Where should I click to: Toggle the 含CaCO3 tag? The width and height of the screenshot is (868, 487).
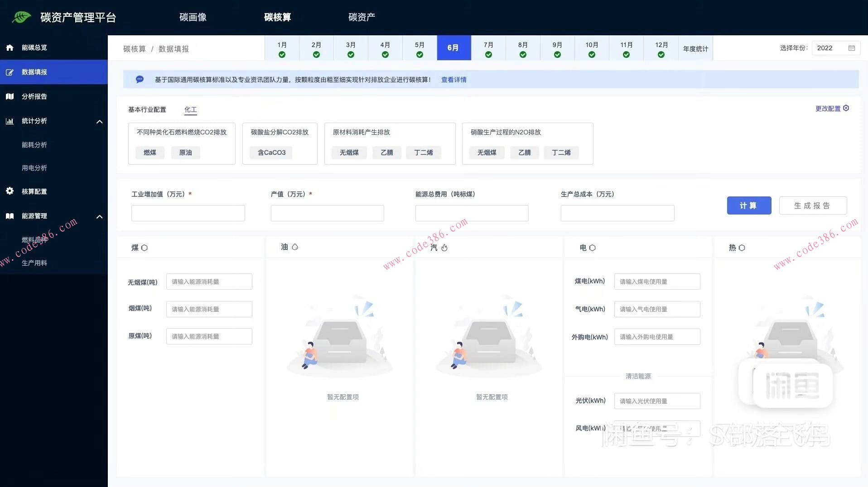coord(270,153)
